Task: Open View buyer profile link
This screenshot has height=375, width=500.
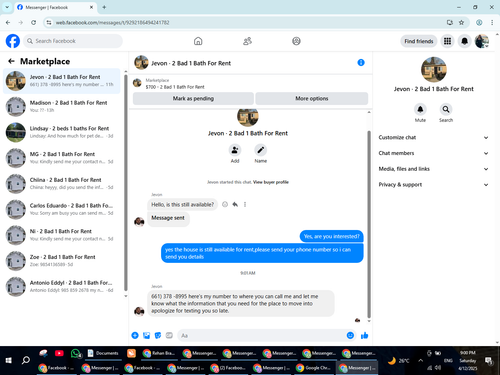Action: [x=271, y=182]
